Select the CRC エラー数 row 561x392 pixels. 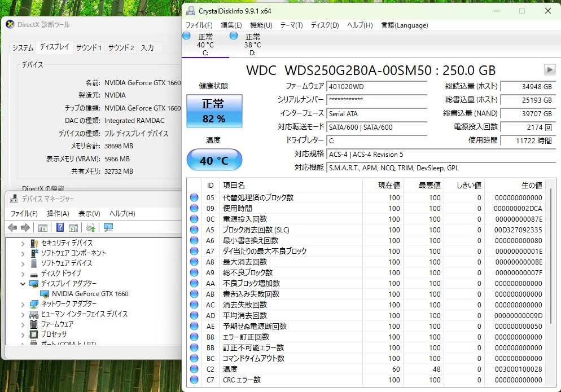tap(366, 380)
